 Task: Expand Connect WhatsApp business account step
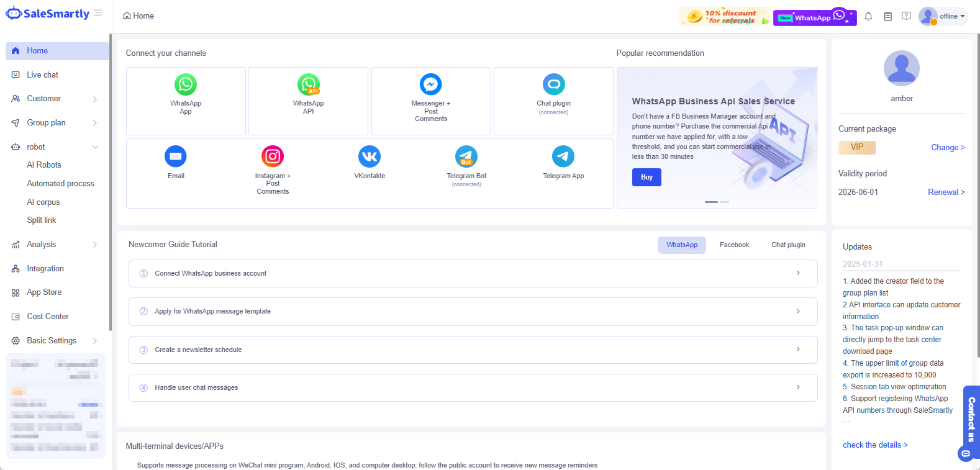(473, 273)
